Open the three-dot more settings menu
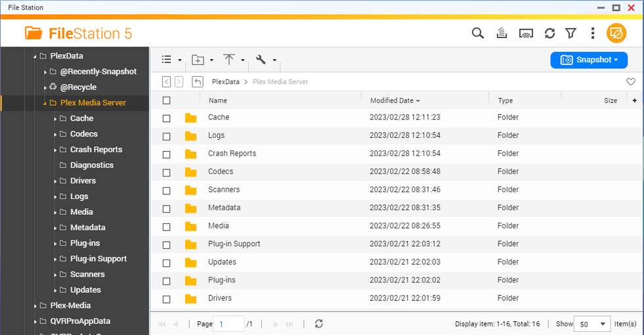 (x=592, y=33)
